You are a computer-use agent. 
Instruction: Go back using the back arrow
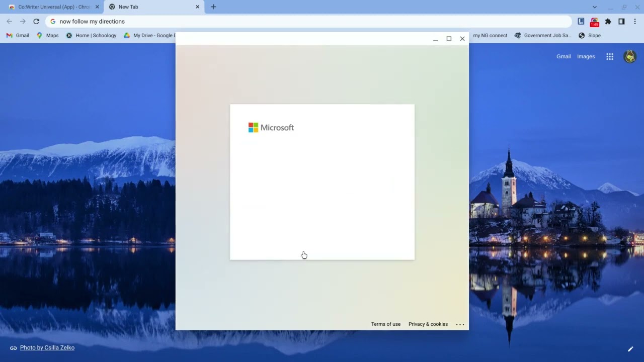(9, 22)
